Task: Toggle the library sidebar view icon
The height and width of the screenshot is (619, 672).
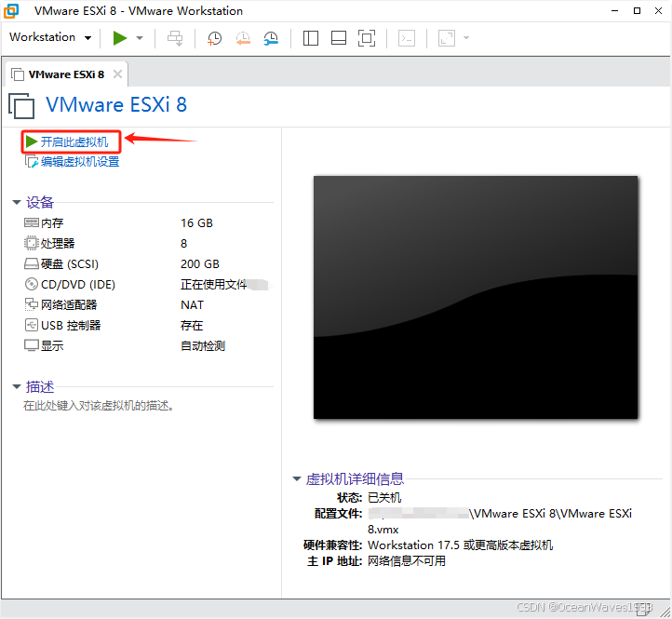Action: [x=310, y=38]
